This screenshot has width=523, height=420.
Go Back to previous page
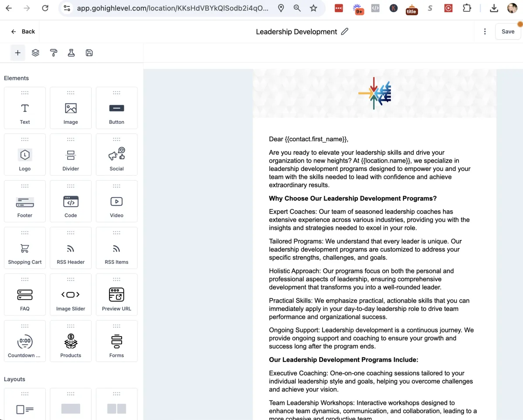23,31
